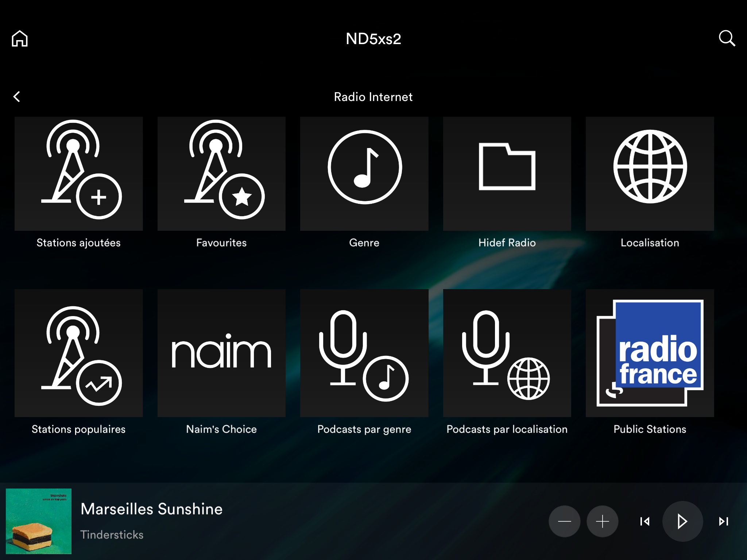
Task: Open Stations populaires tile
Action: point(78,353)
